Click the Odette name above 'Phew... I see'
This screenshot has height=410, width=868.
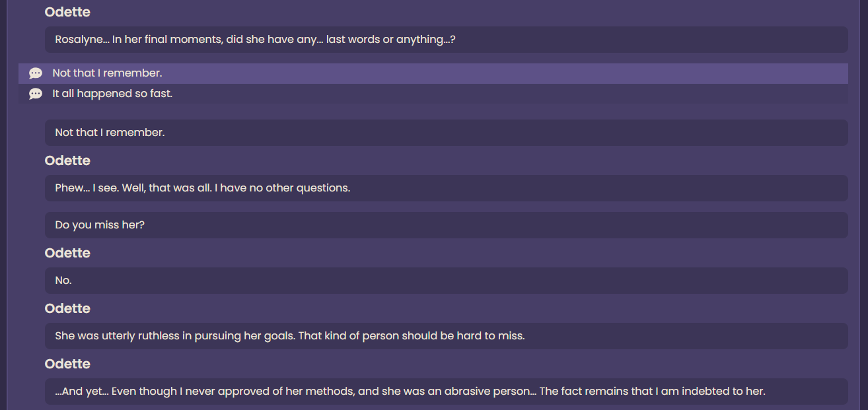67,160
